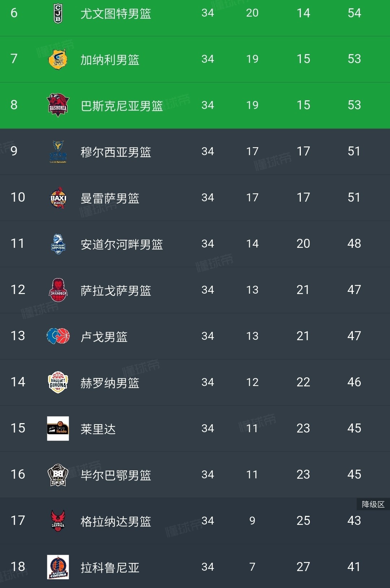Viewport: 390px width, 588px height.
Task: Tap the Bilbao Basket logo
Action: (58, 475)
